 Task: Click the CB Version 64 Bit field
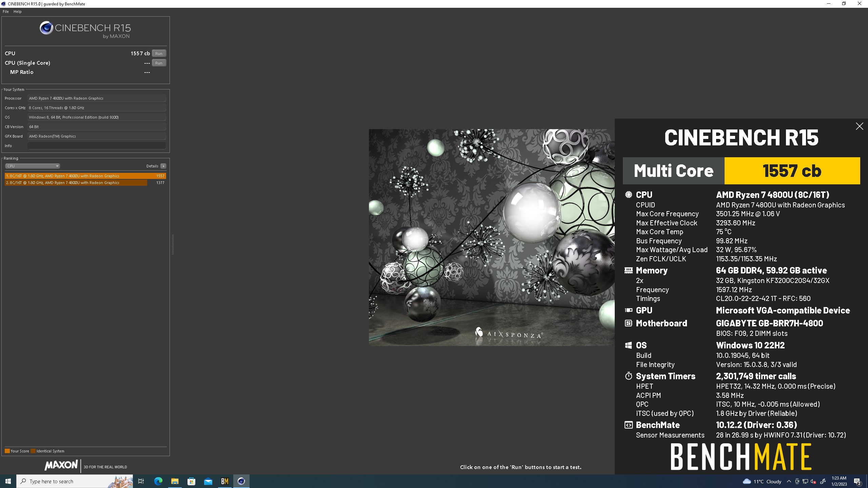97,127
